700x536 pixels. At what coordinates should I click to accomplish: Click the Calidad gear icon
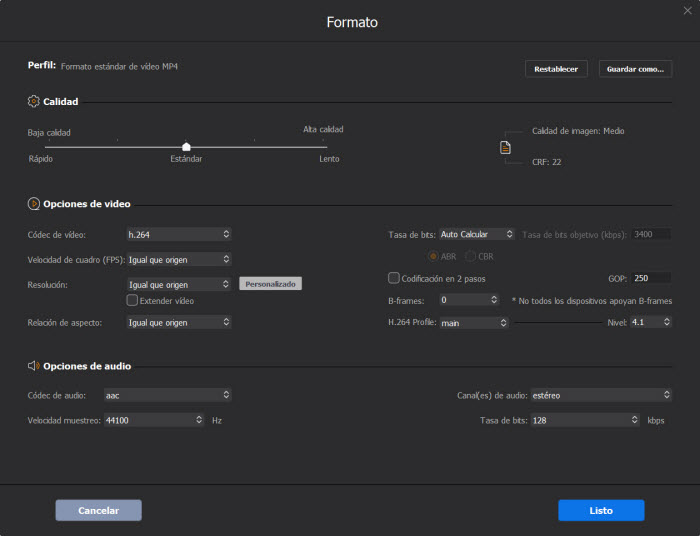[34, 101]
